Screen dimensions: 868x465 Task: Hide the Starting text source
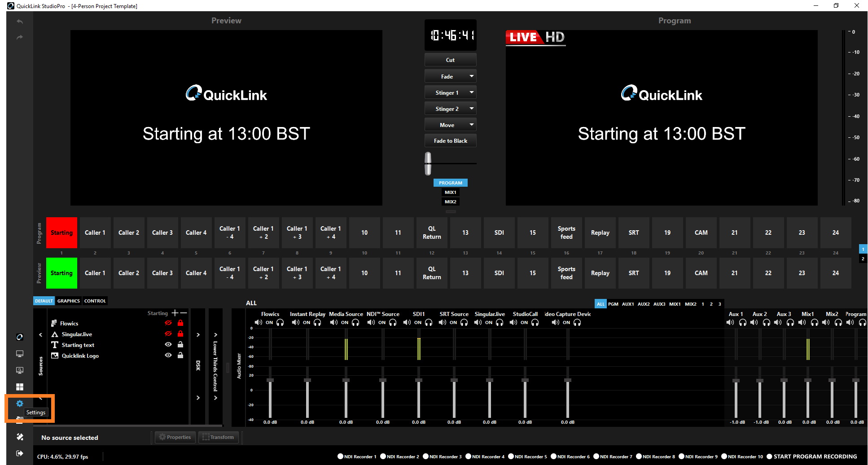coord(168,344)
